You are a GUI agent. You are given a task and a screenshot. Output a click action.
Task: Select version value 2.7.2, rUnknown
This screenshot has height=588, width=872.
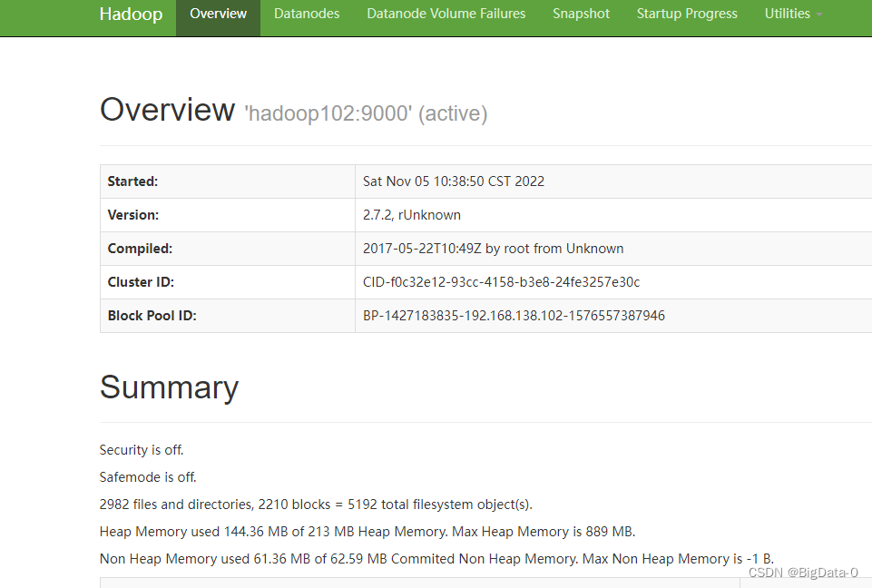pyautogui.click(x=412, y=215)
